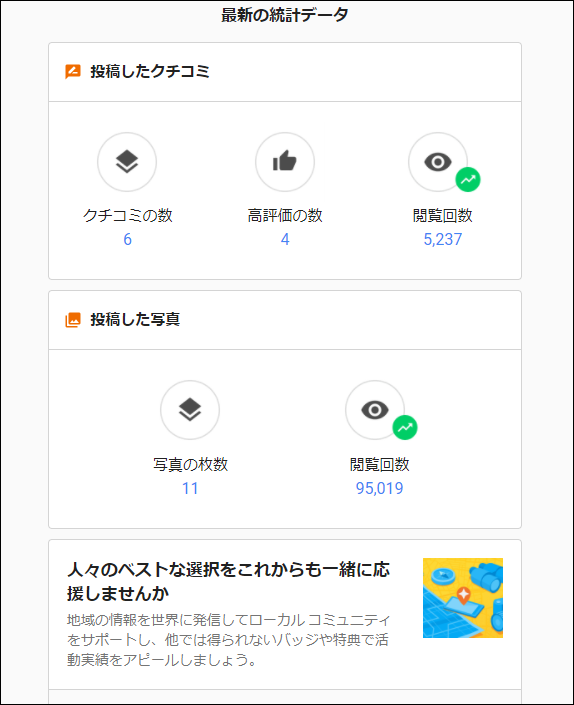Click the 最新の統計データ page title
This screenshot has height=705, width=574.
point(285,15)
